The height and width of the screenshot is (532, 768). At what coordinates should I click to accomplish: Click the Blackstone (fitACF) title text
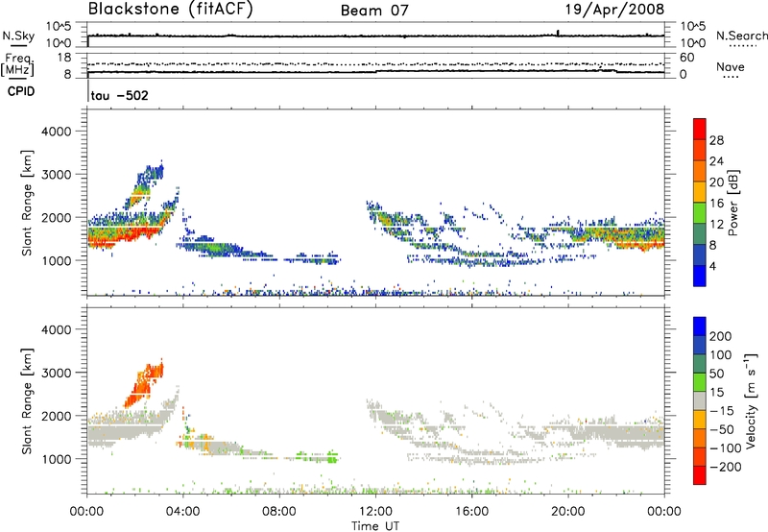click(171, 9)
